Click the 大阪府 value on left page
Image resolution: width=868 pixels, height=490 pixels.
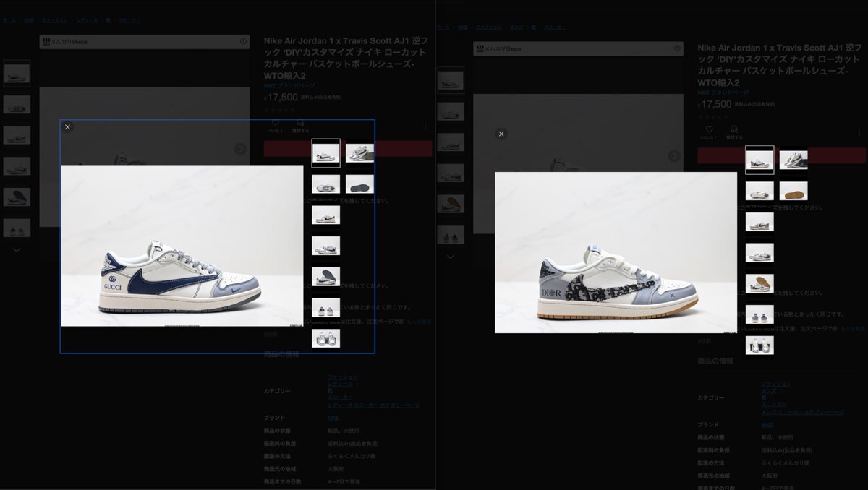[x=336, y=469]
